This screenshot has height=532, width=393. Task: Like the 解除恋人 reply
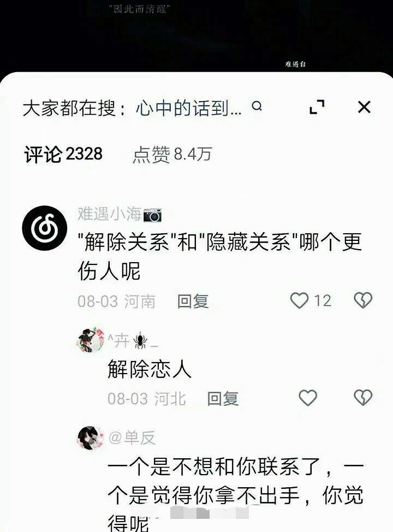[308, 398]
